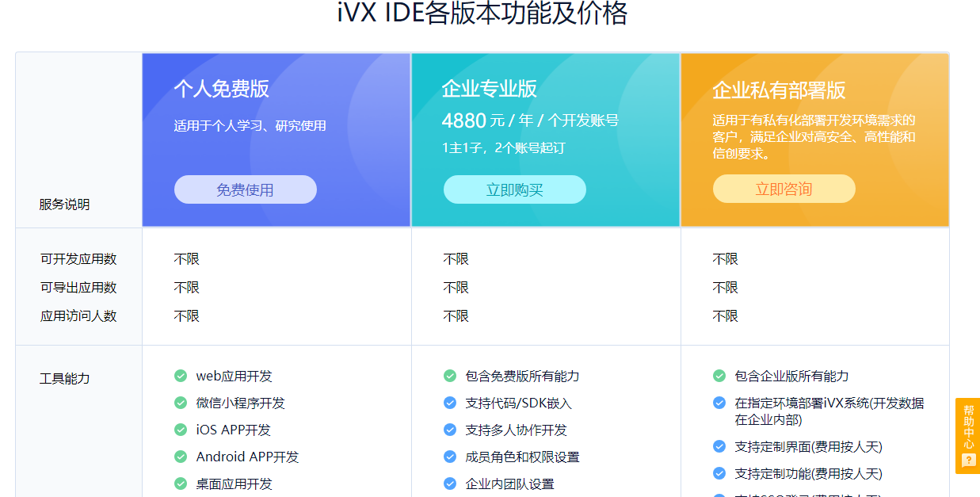Click the check icon beside 企业内团队设置
This screenshot has height=497, width=980.
(x=450, y=484)
